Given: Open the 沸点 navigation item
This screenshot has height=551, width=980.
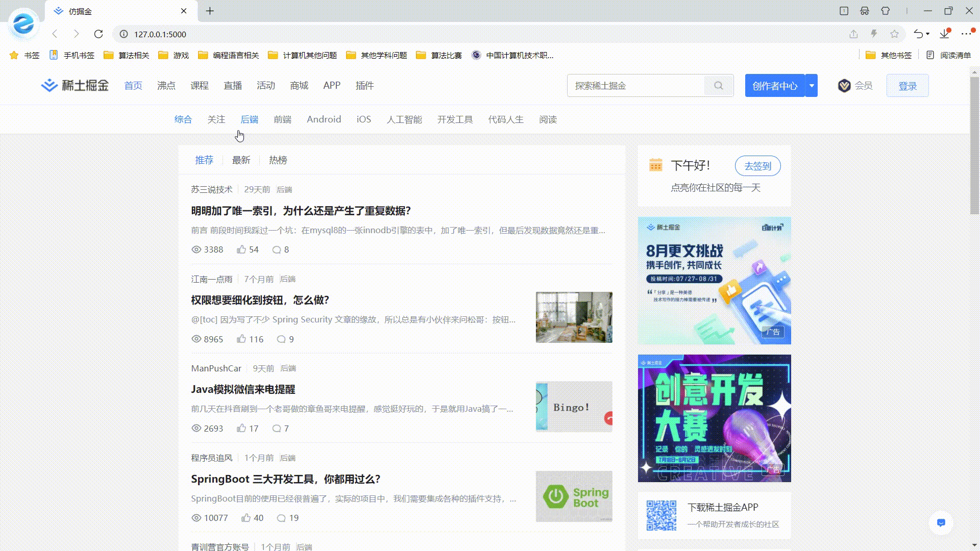Looking at the screenshot, I should pyautogui.click(x=166, y=86).
